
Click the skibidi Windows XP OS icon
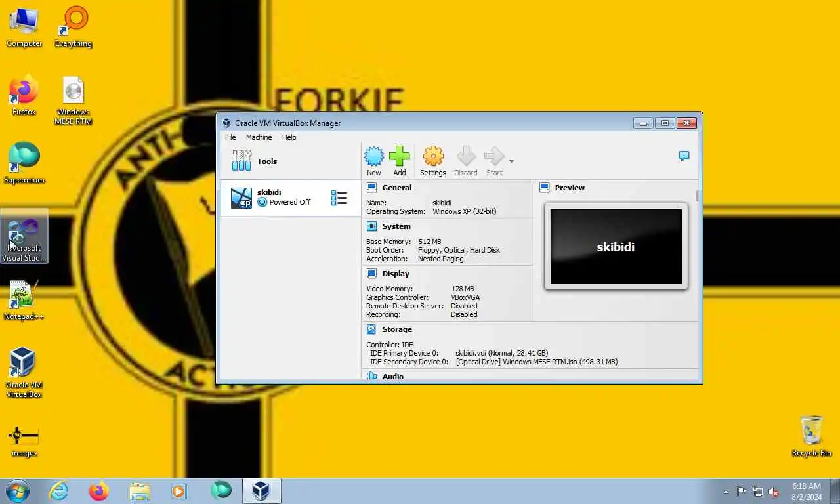pos(241,198)
